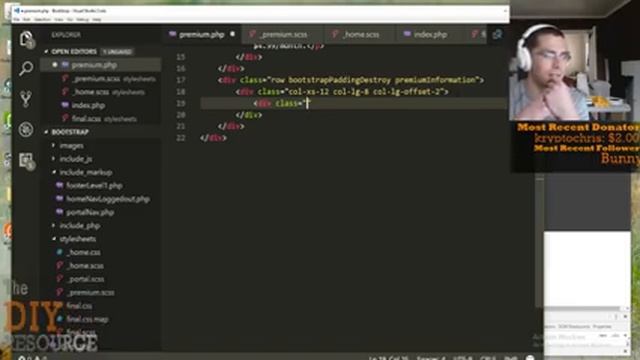The width and height of the screenshot is (640, 360).
Task: Place cursor in class attribute on line 19
Action: [308, 104]
